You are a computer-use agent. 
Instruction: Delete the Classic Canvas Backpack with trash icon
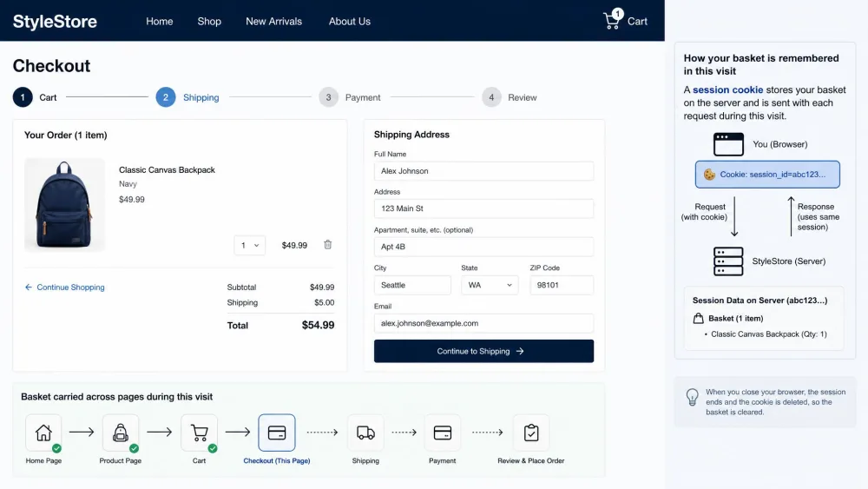[328, 244]
